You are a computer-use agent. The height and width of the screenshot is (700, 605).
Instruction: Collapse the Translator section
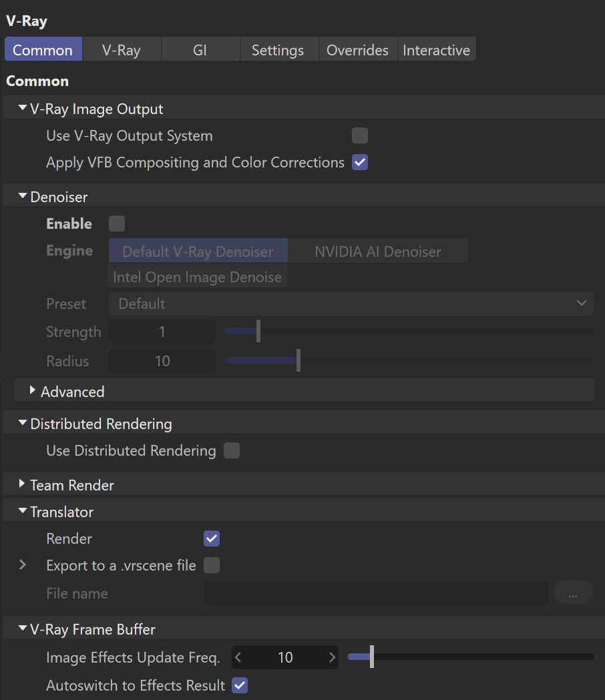pyautogui.click(x=22, y=510)
